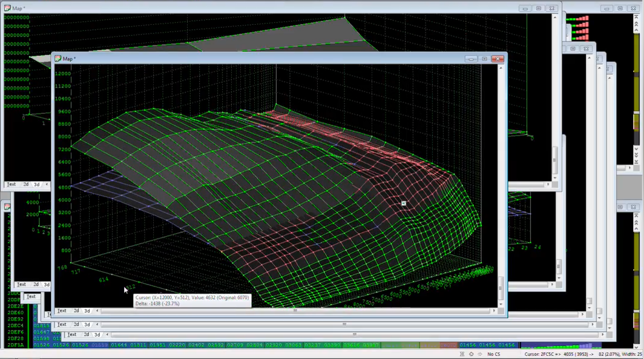The image size is (644, 359).
Task: Click hexdump value 02592
Action: [x=215, y=345]
